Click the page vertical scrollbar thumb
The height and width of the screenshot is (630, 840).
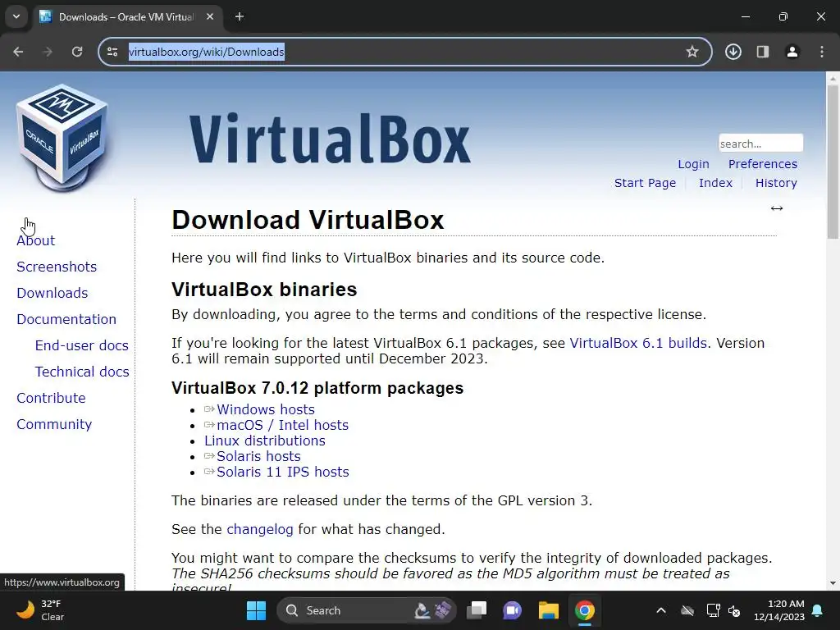(x=833, y=162)
